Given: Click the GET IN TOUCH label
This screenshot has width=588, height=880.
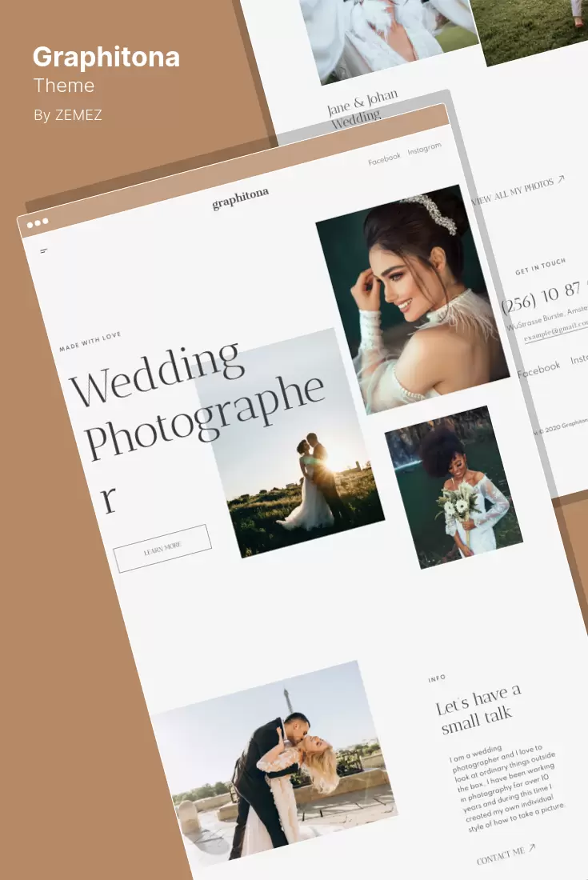Looking at the screenshot, I should (540, 267).
